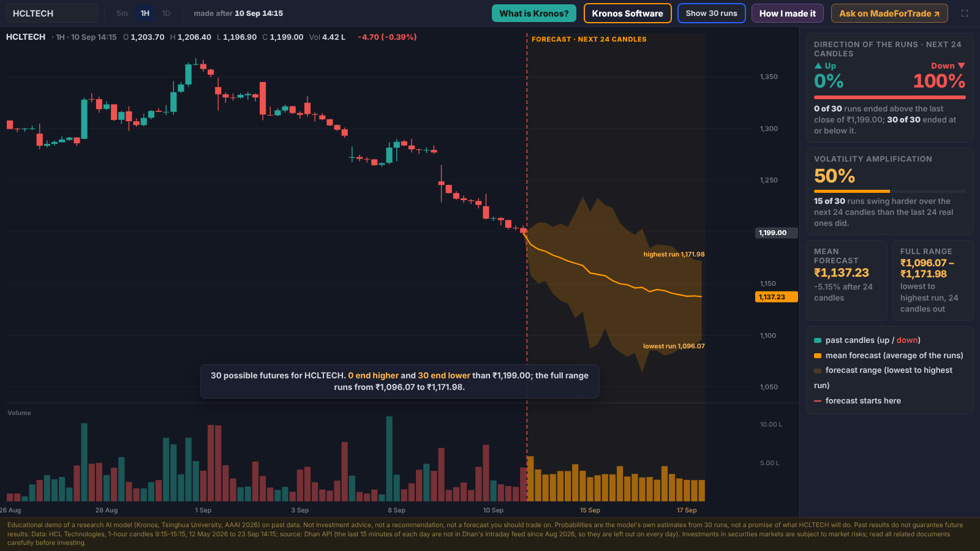Viewport: 980px width, 551px height.
Task: Click the 10 Sep date axis label
Action: (x=493, y=511)
